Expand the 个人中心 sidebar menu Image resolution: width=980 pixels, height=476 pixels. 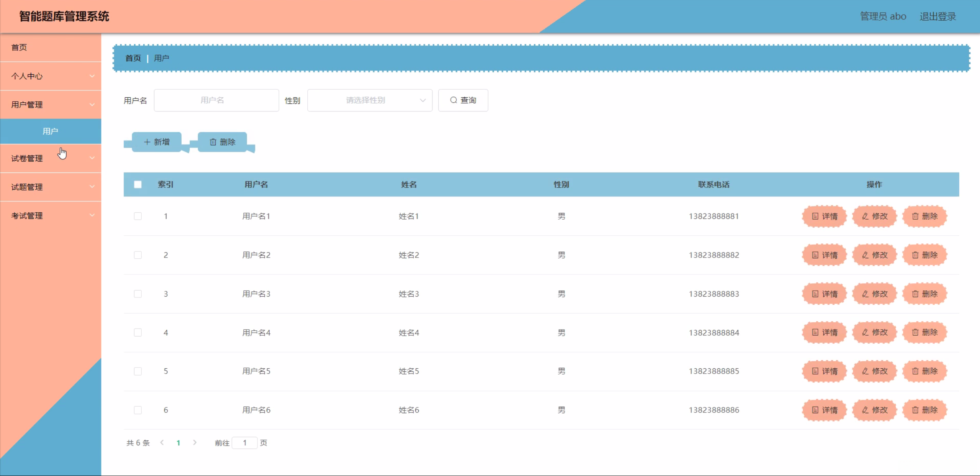tap(51, 76)
